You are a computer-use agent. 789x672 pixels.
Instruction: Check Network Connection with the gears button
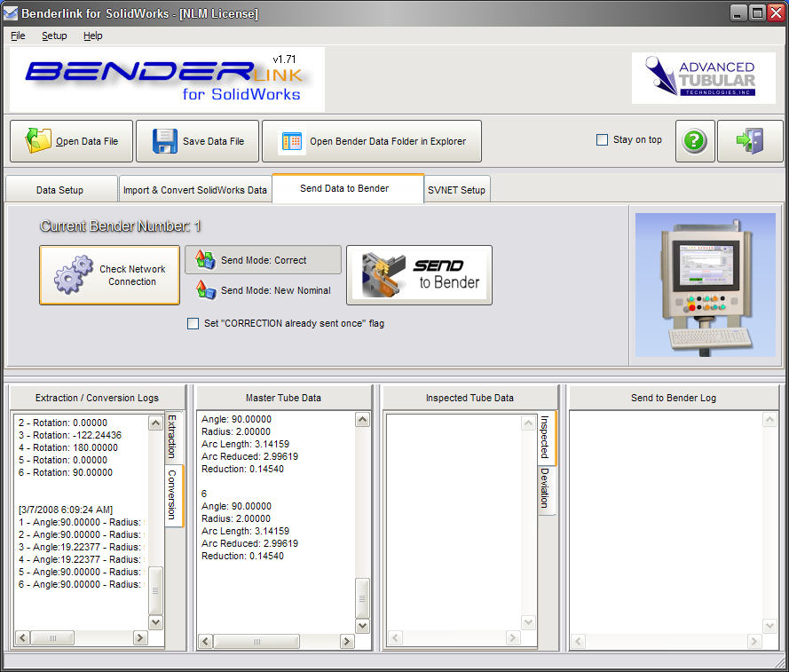click(109, 275)
